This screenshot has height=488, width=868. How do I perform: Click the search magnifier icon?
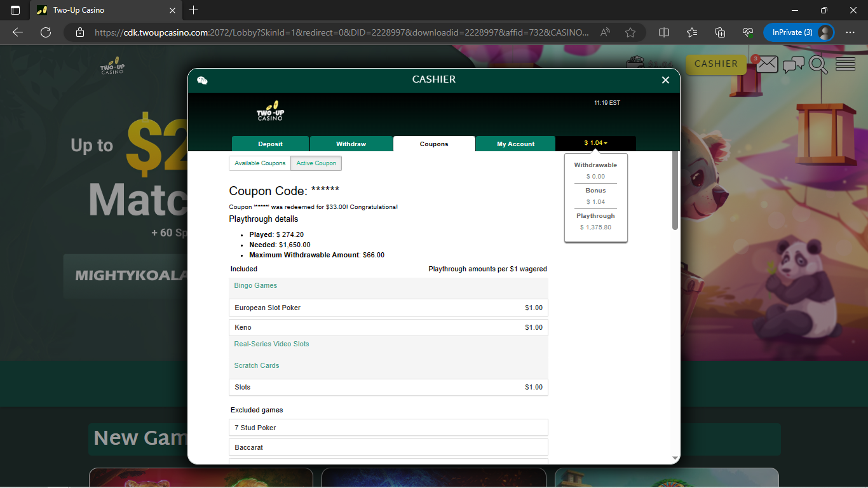[x=818, y=64]
